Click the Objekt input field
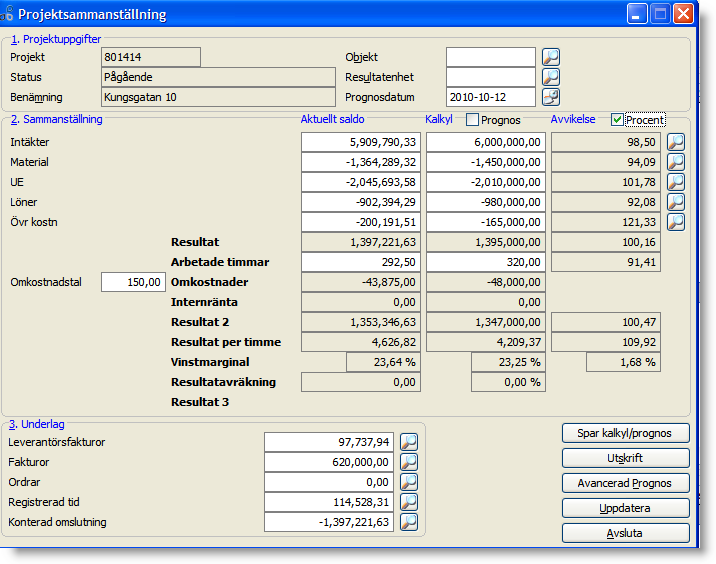This screenshot has height=564, width=716. click(x=491, y=57)
